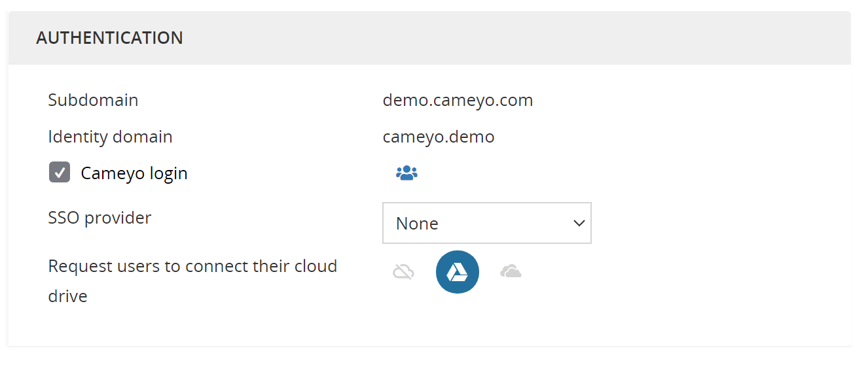868x374 pixels.
Task: Click the checkmark beside Cameyo login
Action: tap(60, 173)
